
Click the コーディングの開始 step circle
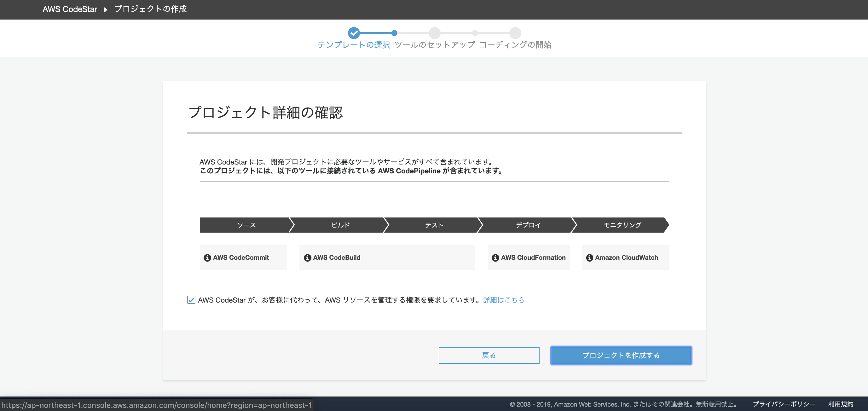[x=515, y=33]
